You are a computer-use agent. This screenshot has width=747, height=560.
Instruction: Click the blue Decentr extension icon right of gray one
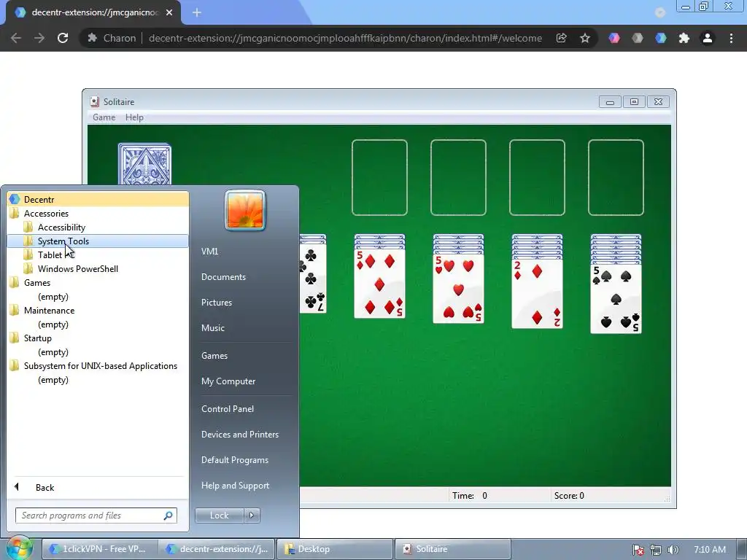[x=661, y=38]
